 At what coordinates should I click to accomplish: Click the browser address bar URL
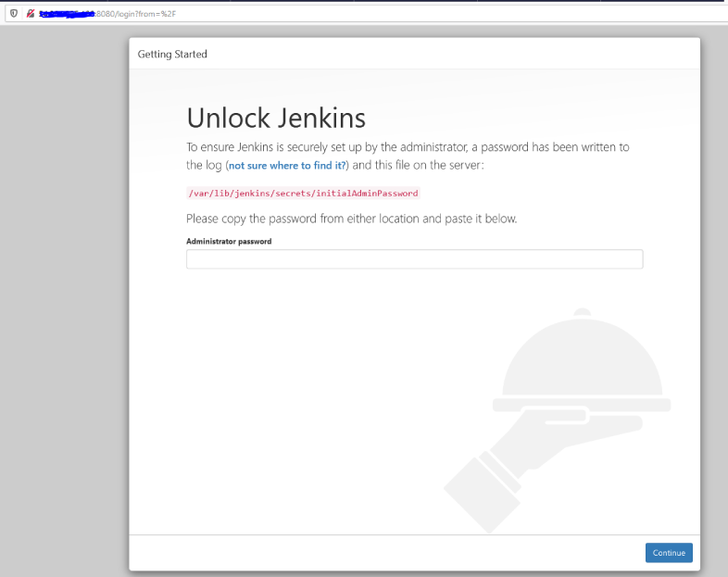(107, 14)
